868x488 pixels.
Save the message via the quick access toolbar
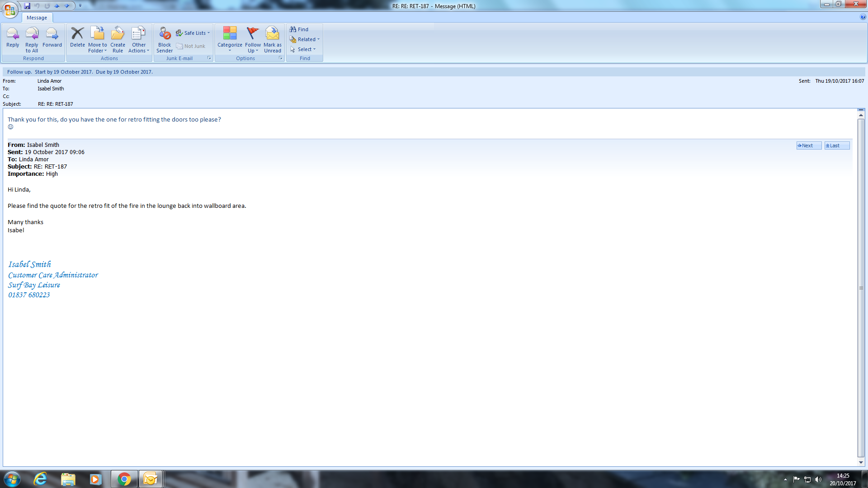pyautogui.click(x=27, y=6)
